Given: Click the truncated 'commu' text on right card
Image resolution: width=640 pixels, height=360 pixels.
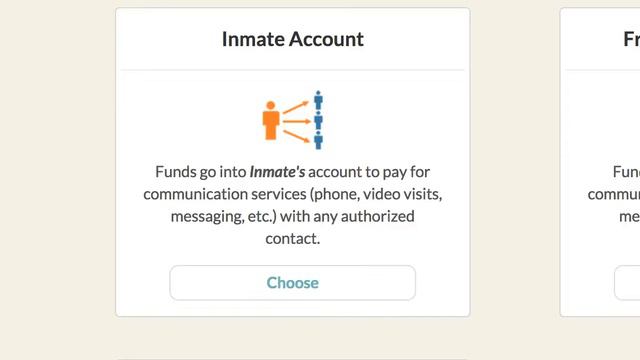Looking at the screenshot, I should click(614, 194).
